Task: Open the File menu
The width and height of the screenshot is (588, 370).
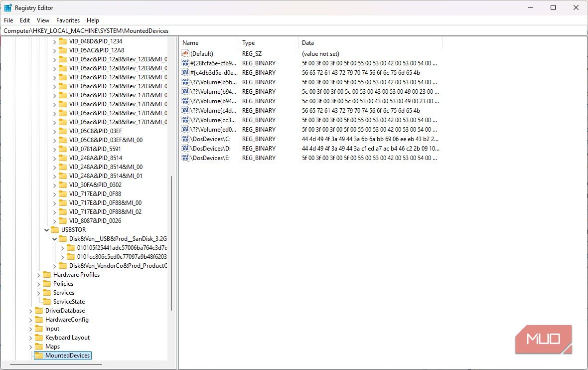Action: coord(8,20)
